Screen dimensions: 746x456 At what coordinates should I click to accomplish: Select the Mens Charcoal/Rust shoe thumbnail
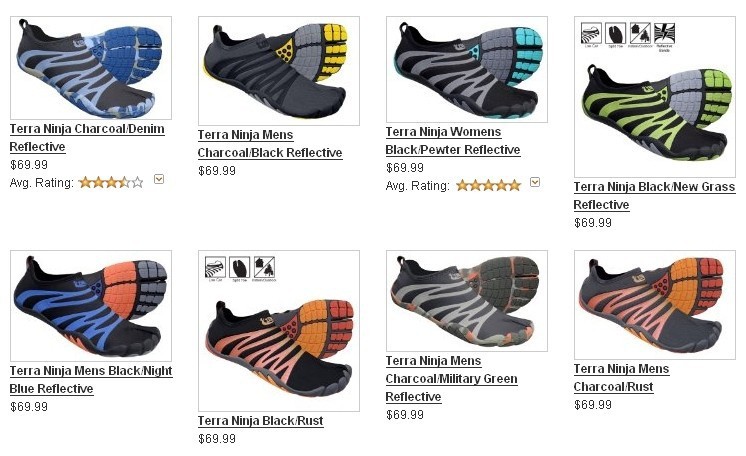click(655, 305)
